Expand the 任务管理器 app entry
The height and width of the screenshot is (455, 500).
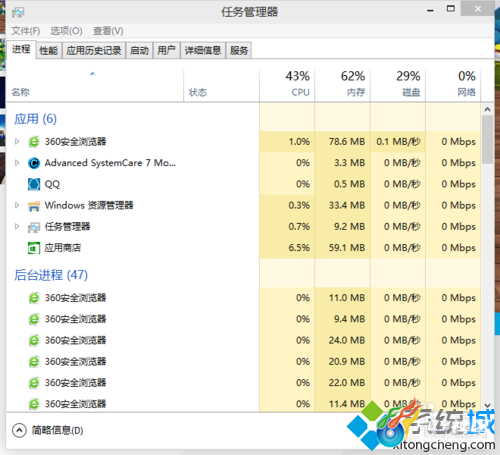tap(17, 227)
